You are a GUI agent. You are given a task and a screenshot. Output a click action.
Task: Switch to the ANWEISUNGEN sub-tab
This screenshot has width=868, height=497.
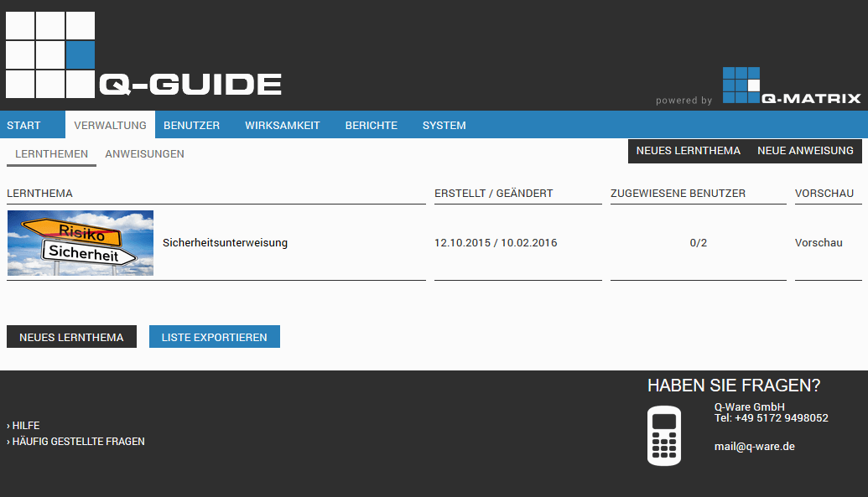[144, 154]
